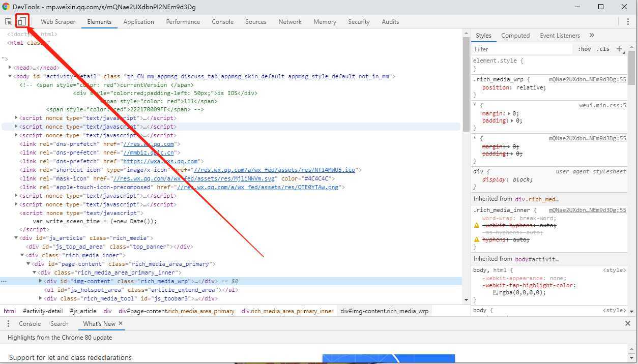Open the weui.min.css:5 source link
This screenshot has width=638, height=364.
602,106
